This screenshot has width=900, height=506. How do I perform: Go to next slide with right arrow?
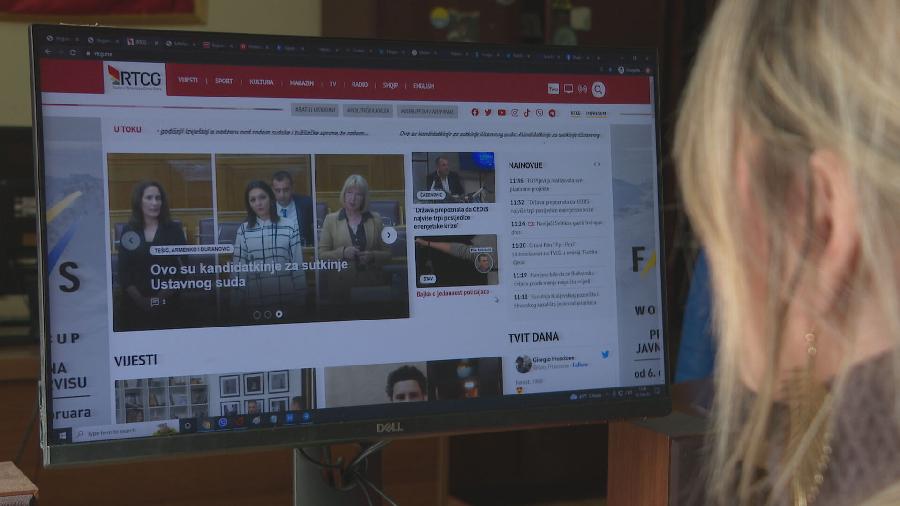tap(389, 235)
